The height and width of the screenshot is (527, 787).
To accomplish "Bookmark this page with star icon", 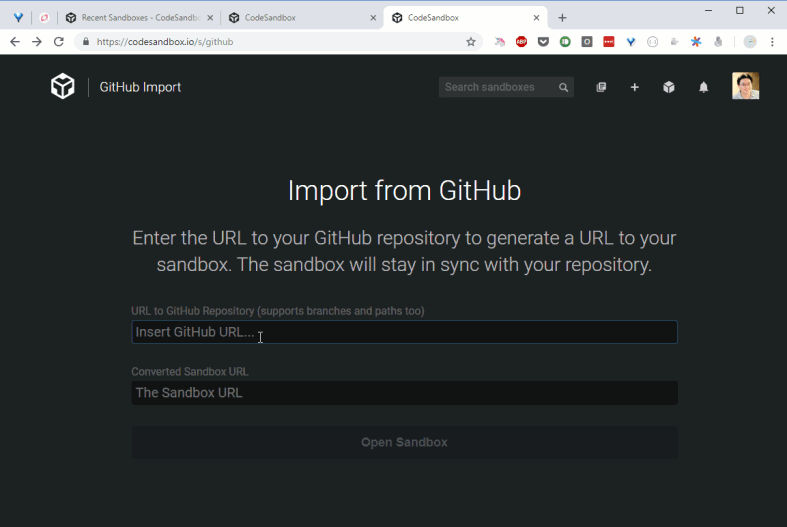I will point(470,42).
